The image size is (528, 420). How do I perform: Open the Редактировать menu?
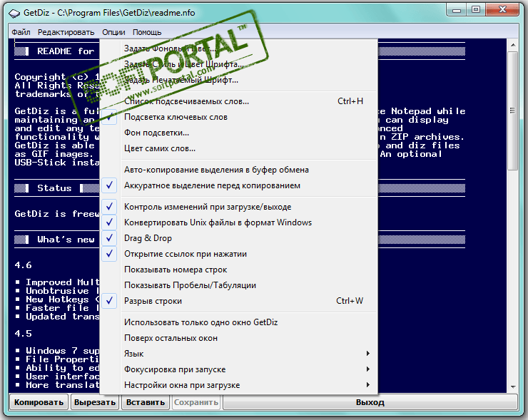[x=66, y=32]
